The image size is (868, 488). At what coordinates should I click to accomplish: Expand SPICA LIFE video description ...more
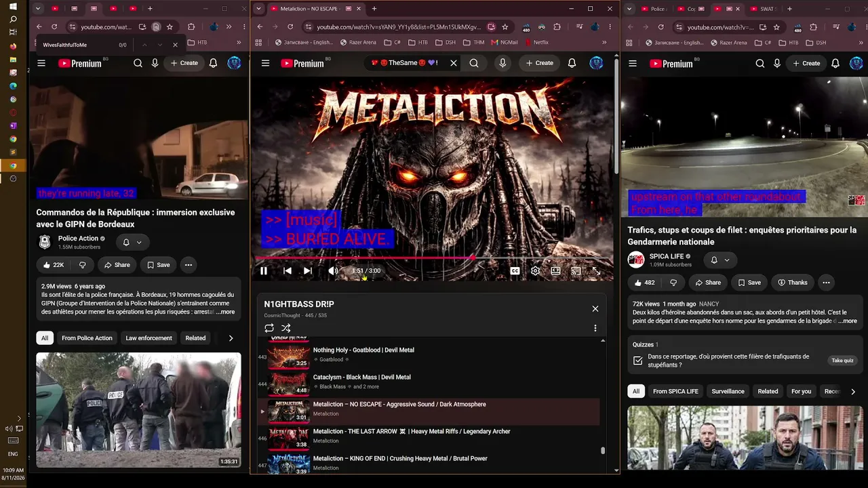click(848, 321)
